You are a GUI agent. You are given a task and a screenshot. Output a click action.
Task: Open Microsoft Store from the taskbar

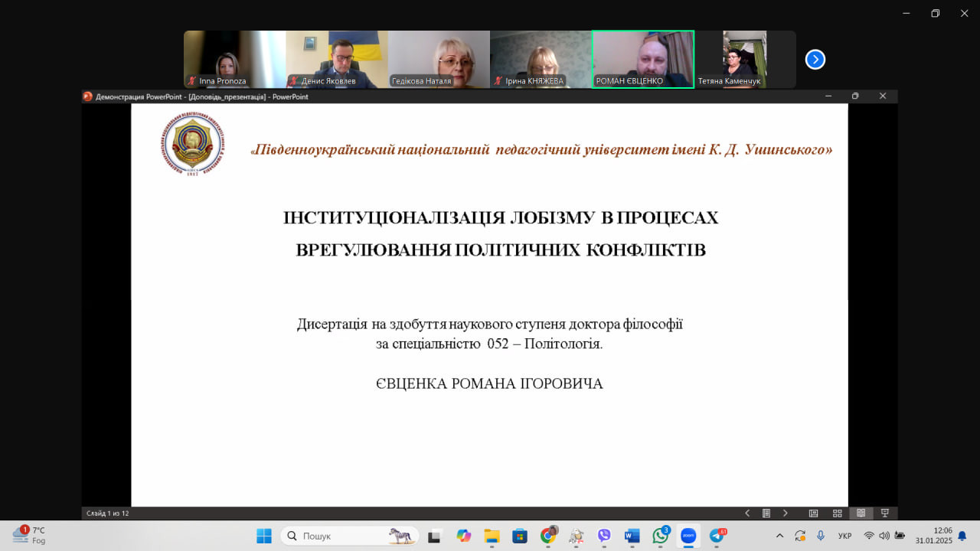pyautogui.click(x=520, y=536)
